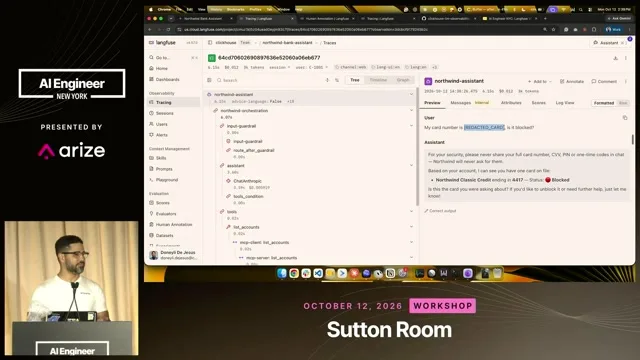Toggle the sidebar panel icon beside clickhouse
This screenshot has height=360, width=640.
click(x=210, y=42)
